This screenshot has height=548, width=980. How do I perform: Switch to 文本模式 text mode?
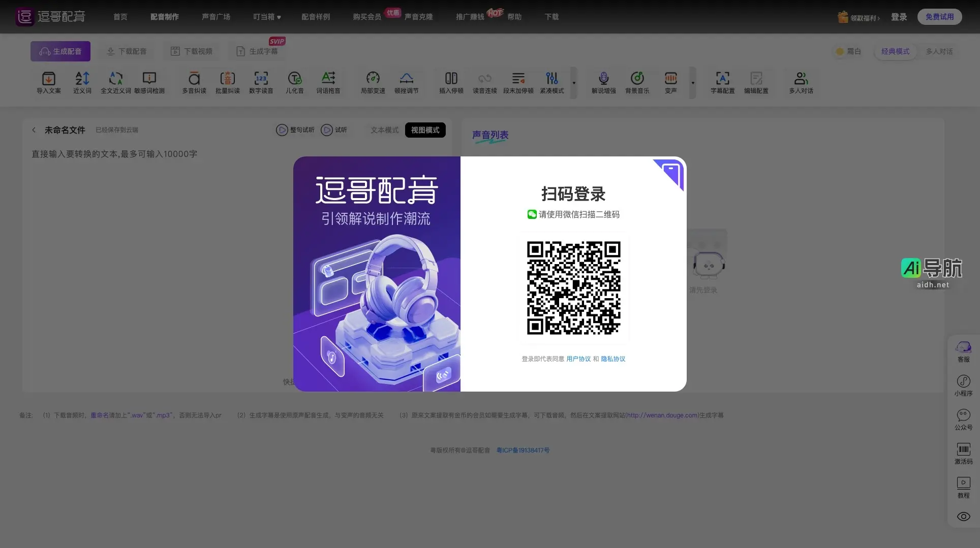click(384, 130)
